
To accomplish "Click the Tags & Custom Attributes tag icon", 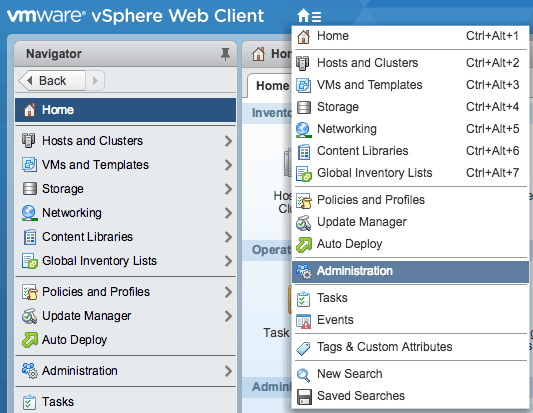I will pos(303,348).
